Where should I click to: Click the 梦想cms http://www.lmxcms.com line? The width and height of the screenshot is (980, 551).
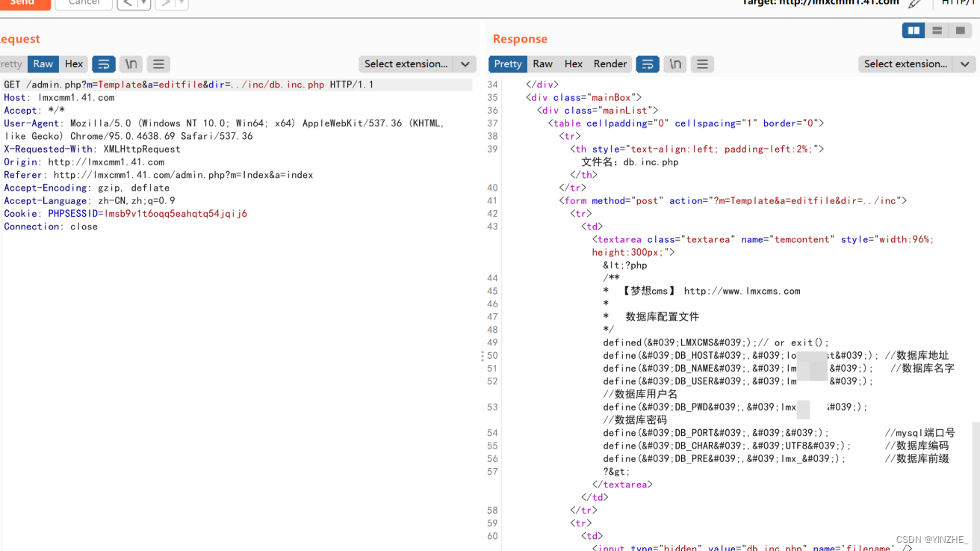pyautogui.click(x=701, y=291)
